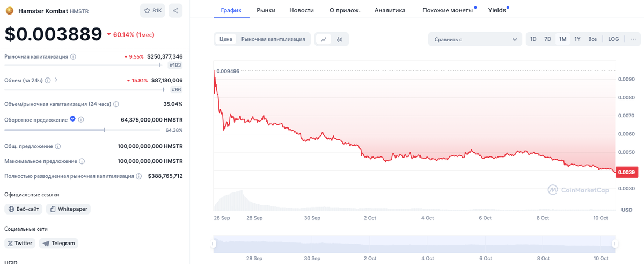This screenshot has height=264, width=644.
Task: Open the График tab
Action: [231, 10]
